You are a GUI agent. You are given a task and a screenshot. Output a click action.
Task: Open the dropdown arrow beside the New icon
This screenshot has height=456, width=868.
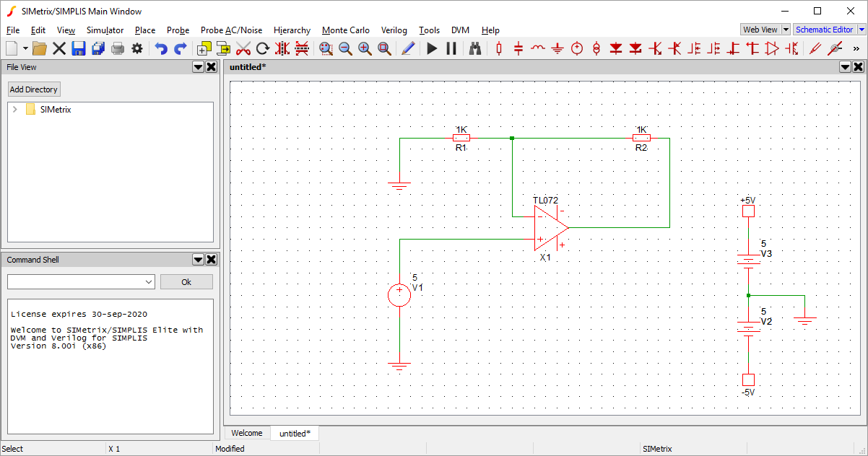[x=25, y=48]
